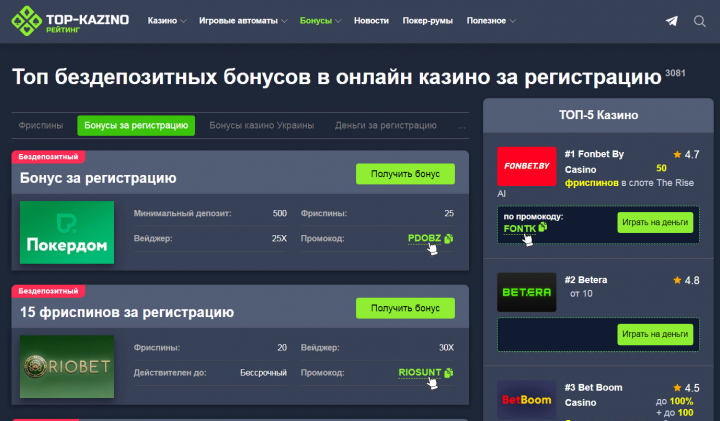Viewport: 720px width, 421px height.
Task: Switch to the Фриспины tab
Action: coord(41,125)
